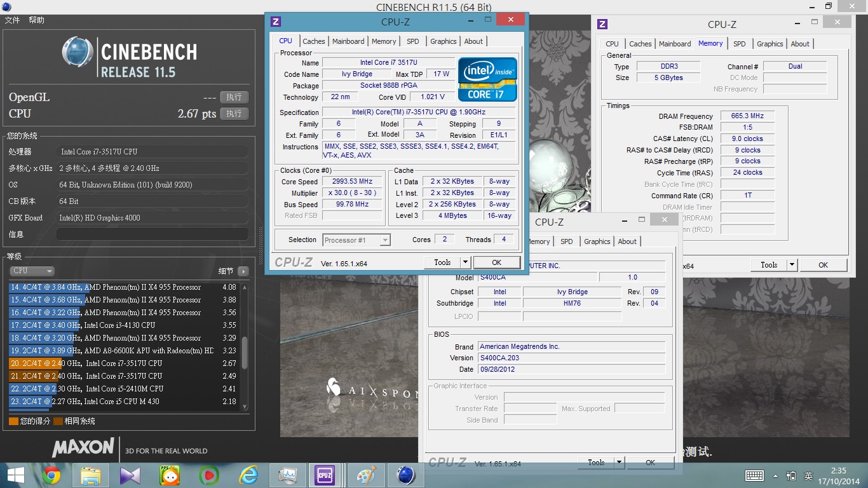Screen dimensions: 868x488
Task: Click Tools button in CPU-Z Memory window
Action: pos(769,265)
